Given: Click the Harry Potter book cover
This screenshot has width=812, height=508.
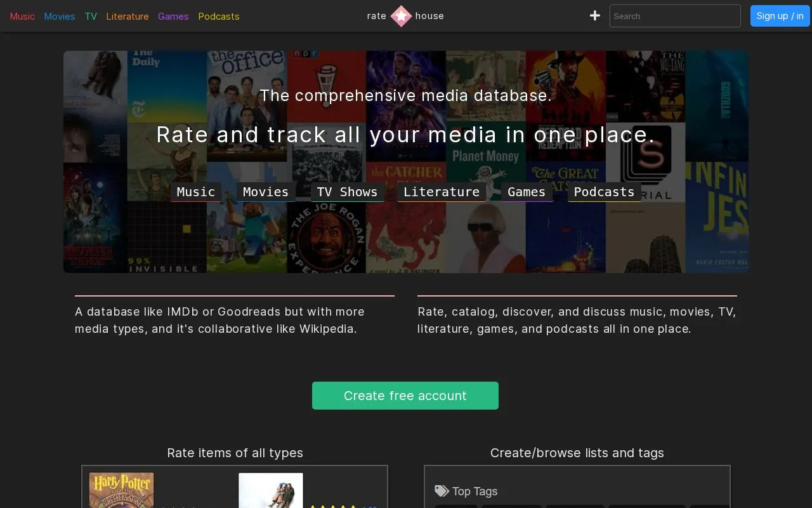Looking at the screenshot, I should [121, 490].
